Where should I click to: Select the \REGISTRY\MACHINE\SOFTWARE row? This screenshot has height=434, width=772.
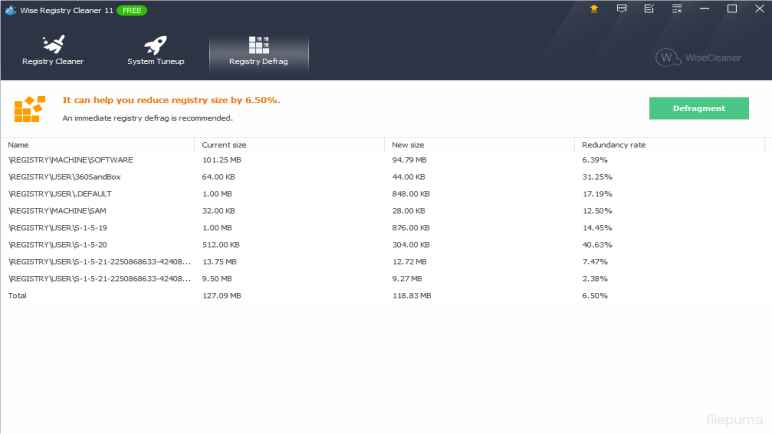70,160
